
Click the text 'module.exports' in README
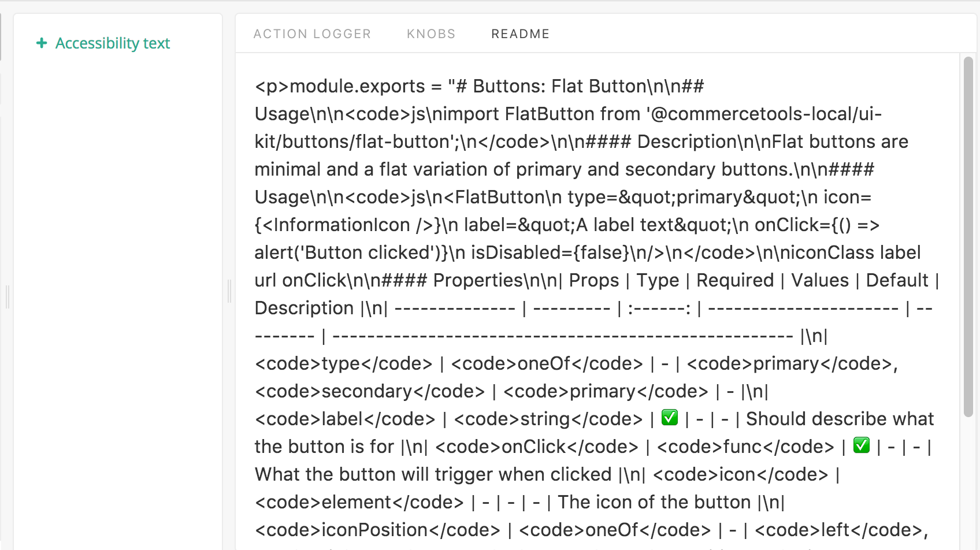click(x=357, y=87)
